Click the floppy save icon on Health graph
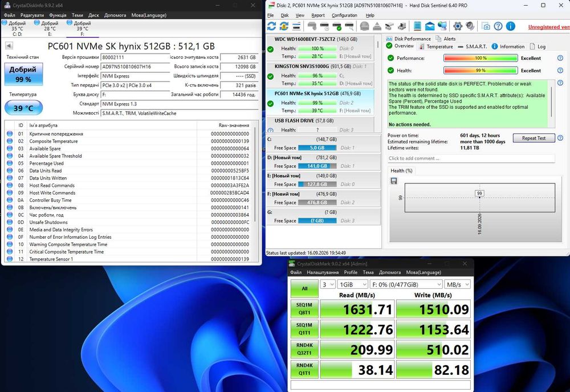 [x=394, y=181]
